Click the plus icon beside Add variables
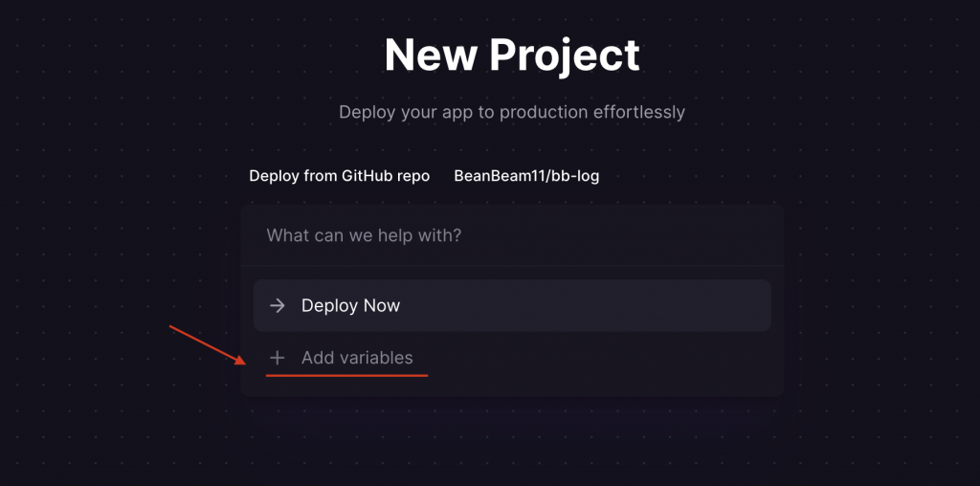The image size is (980, 486). [x=278, y=358]
